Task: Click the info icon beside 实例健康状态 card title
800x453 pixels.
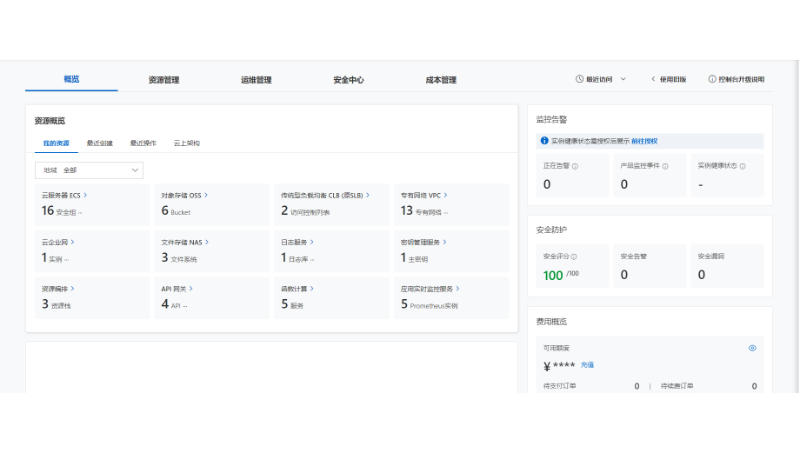Action: point(743,166)
